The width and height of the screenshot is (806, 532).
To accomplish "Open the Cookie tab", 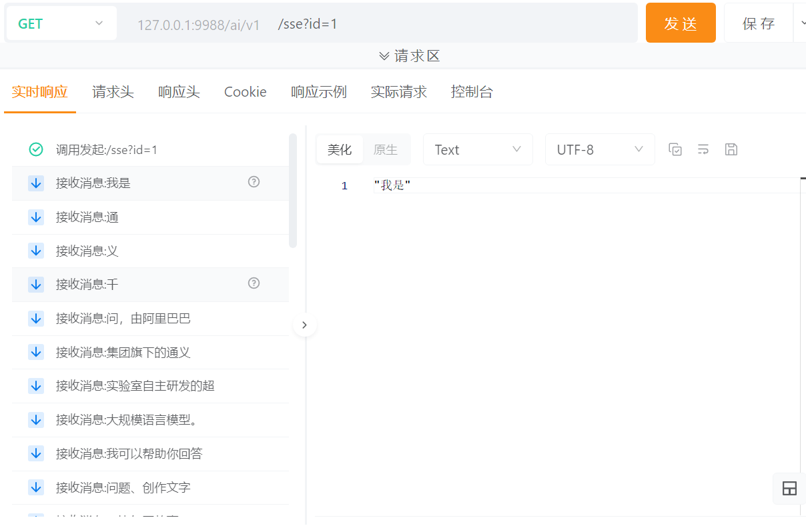I will pyautogui.click(x=246, y=92).
